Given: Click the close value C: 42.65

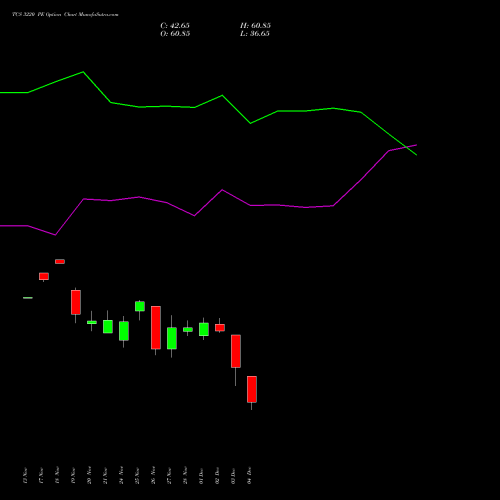Looking at the screenshot, I should pos(175,26).
